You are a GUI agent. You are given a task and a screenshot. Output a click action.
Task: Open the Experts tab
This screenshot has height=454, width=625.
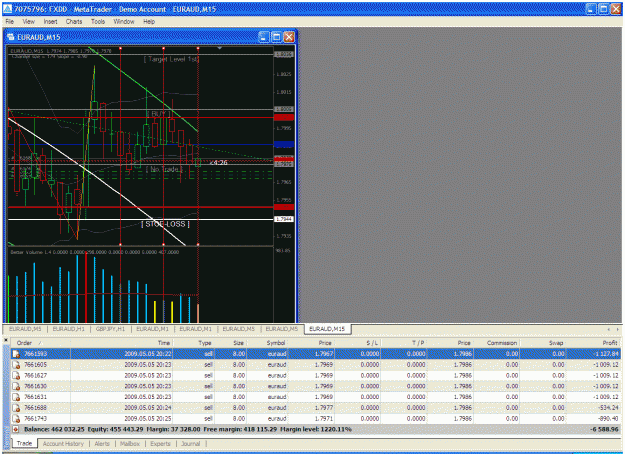click(x=160, y=444)
